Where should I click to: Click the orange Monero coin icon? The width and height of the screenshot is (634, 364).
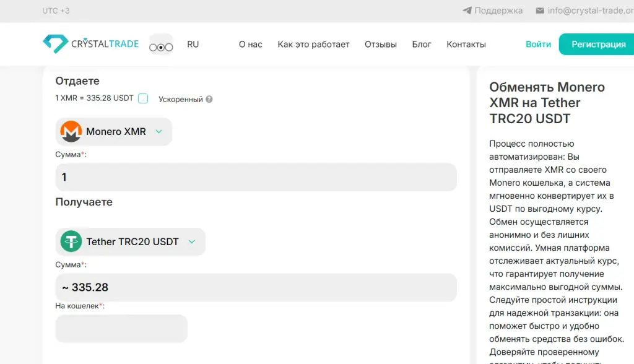(71, 131)
